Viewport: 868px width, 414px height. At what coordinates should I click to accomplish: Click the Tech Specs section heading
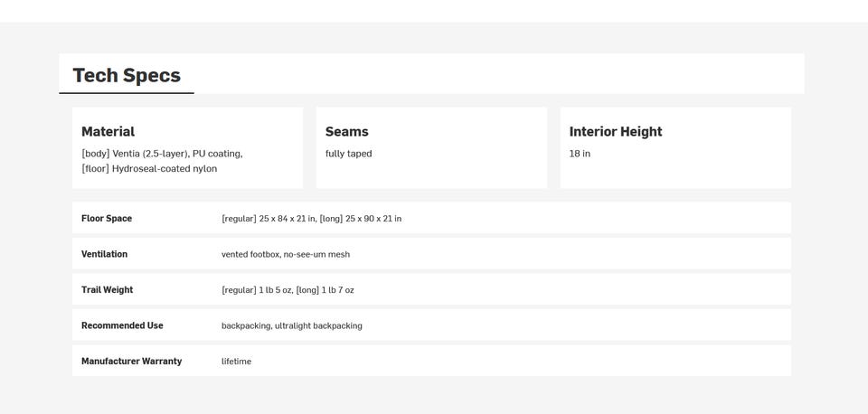coord(127,75)
